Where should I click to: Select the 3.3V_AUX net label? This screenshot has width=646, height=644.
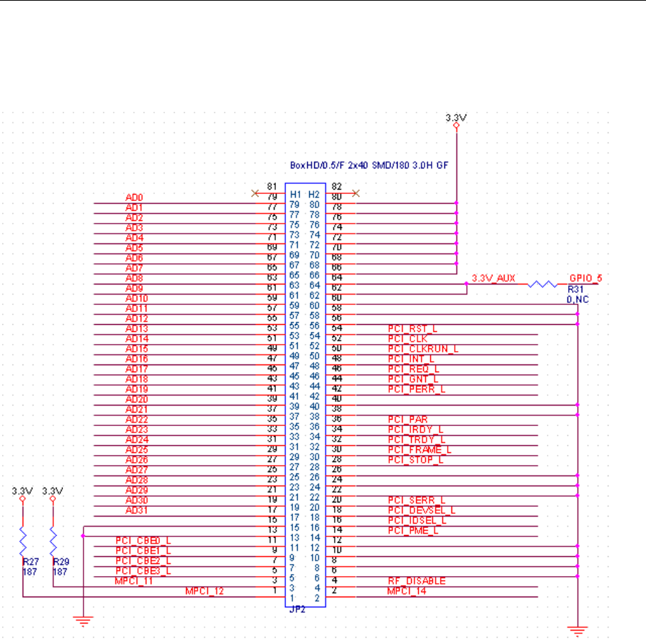[x=494, y=278]
